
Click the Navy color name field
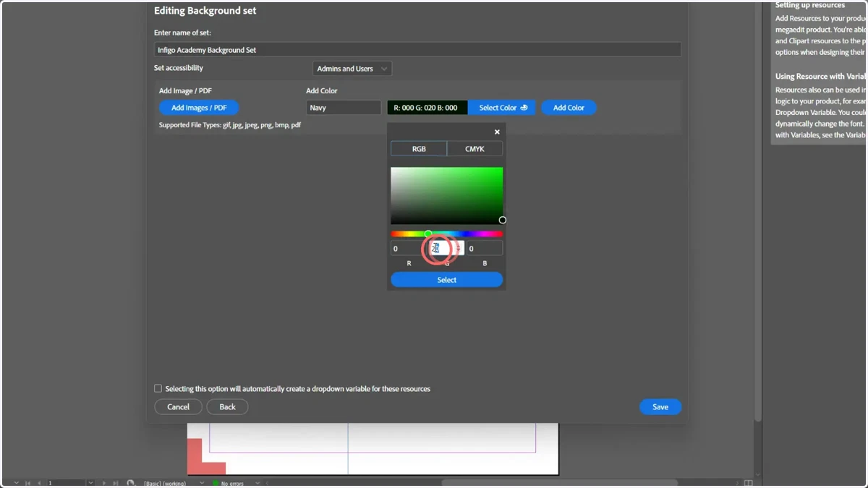point(344,108)
